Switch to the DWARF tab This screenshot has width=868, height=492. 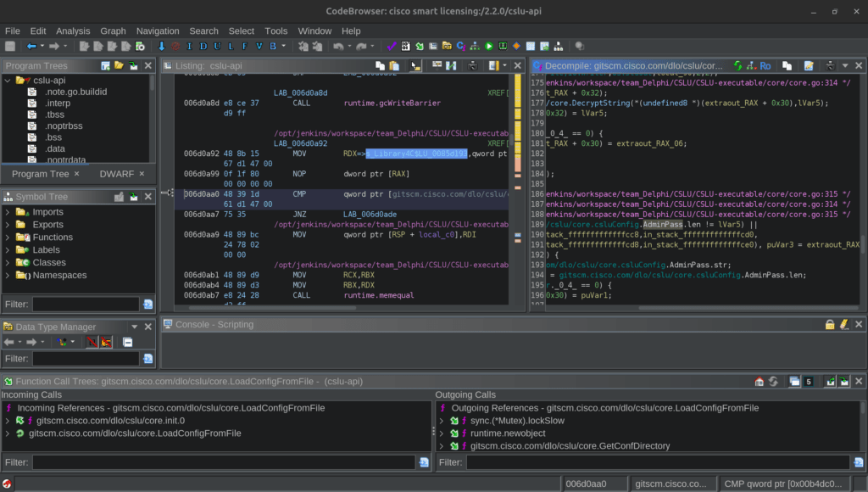(x=117, y=174)
